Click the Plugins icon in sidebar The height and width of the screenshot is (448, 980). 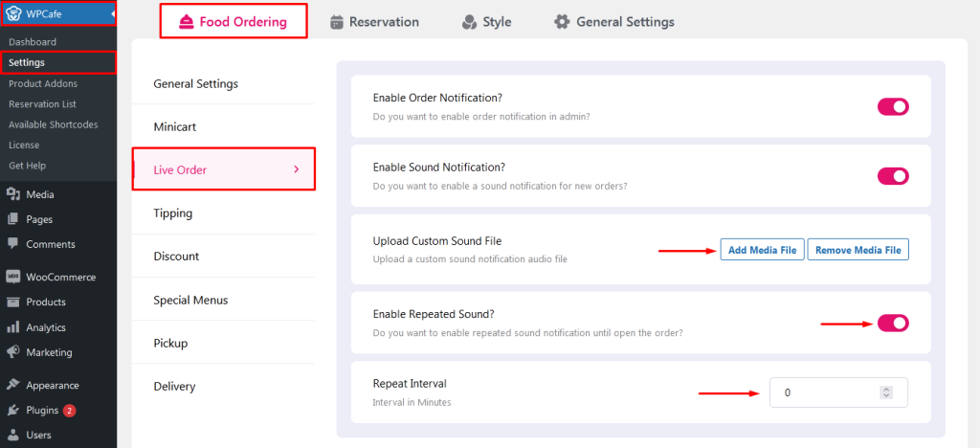(x=13, y=411)
